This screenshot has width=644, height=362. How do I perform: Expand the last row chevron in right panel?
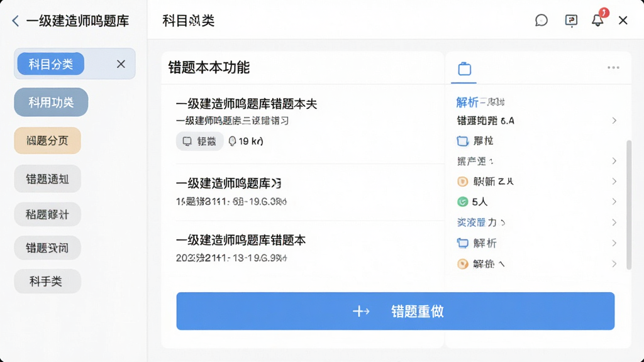614,264
